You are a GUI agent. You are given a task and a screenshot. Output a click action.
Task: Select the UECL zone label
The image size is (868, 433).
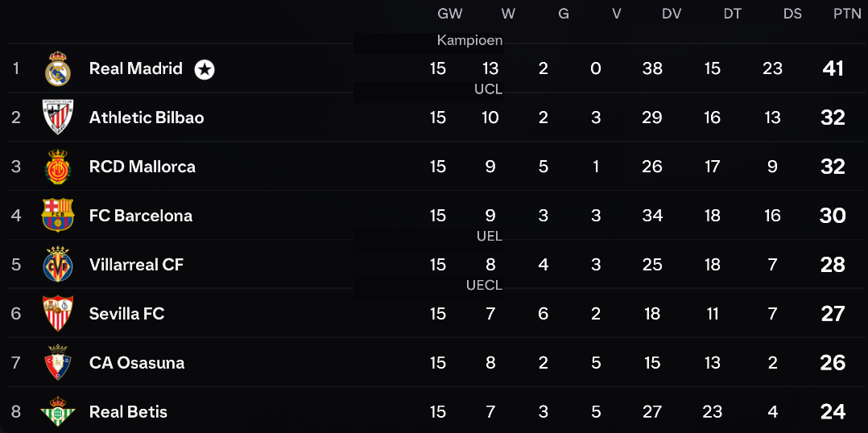pos(485,286)
